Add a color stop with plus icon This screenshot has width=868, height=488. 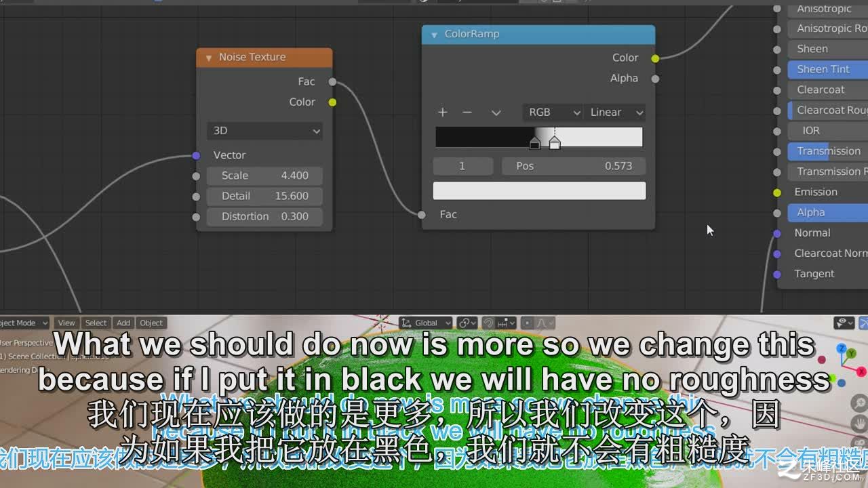coord(443,113)
